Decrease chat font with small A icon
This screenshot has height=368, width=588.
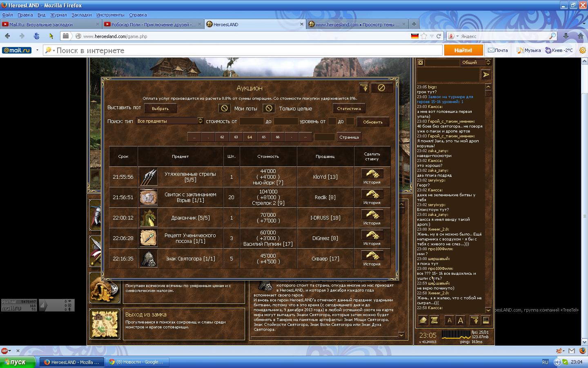449,321
